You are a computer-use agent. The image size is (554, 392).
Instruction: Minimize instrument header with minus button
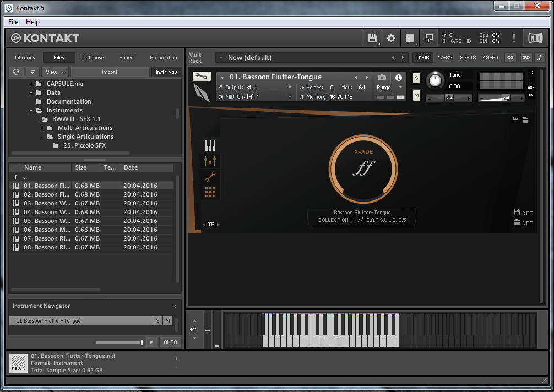[531, 80]
